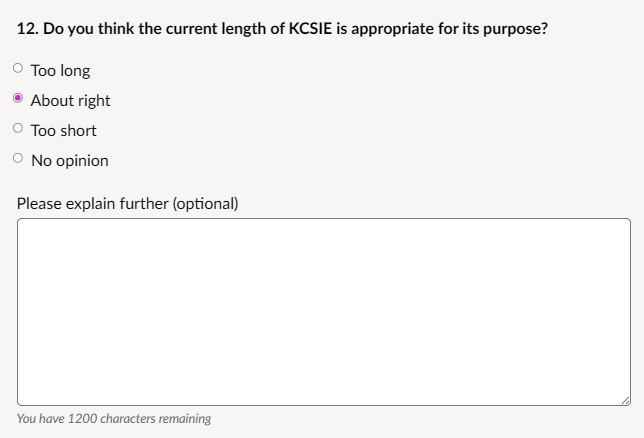
Task: Click the question number "12."
Action: pyautogui.click(x=27, y=29)
